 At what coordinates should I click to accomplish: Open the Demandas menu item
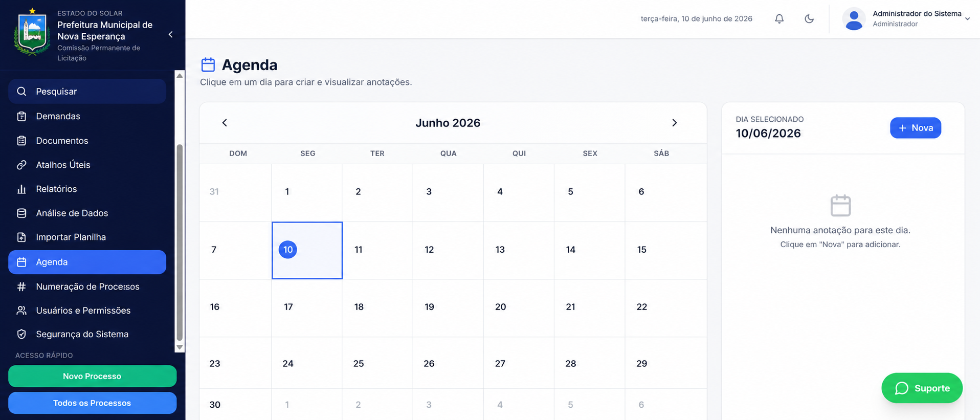87,116
